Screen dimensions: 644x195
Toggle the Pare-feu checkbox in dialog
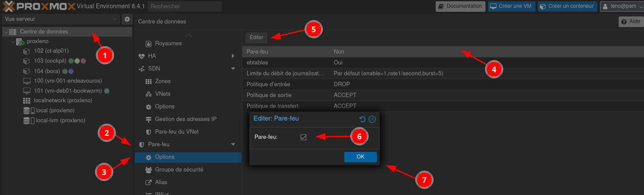pos(304,137)
